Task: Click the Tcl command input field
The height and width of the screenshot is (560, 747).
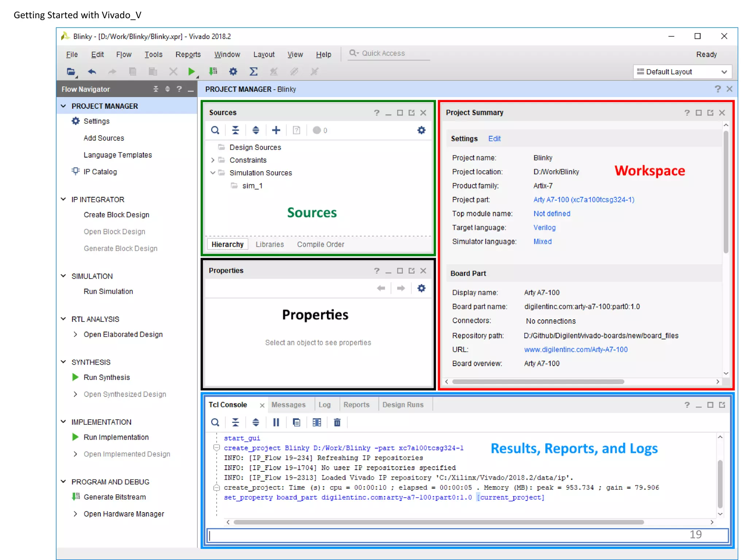Action: tap(438, 535)
